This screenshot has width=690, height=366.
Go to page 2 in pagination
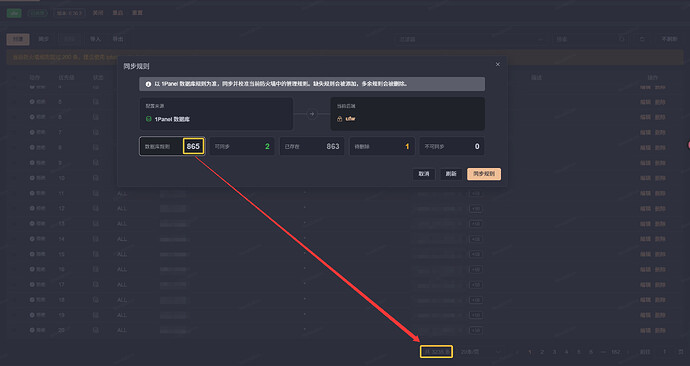pos(542,352)
